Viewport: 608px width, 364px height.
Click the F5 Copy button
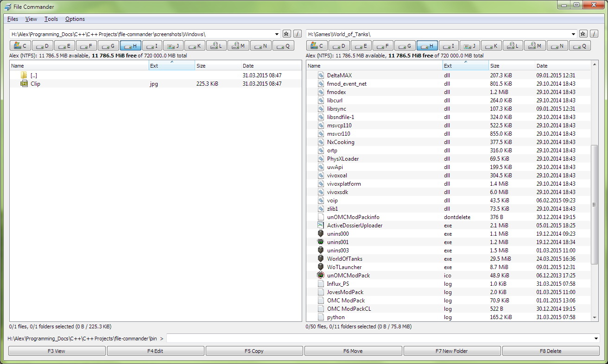[x=254, y=351]
